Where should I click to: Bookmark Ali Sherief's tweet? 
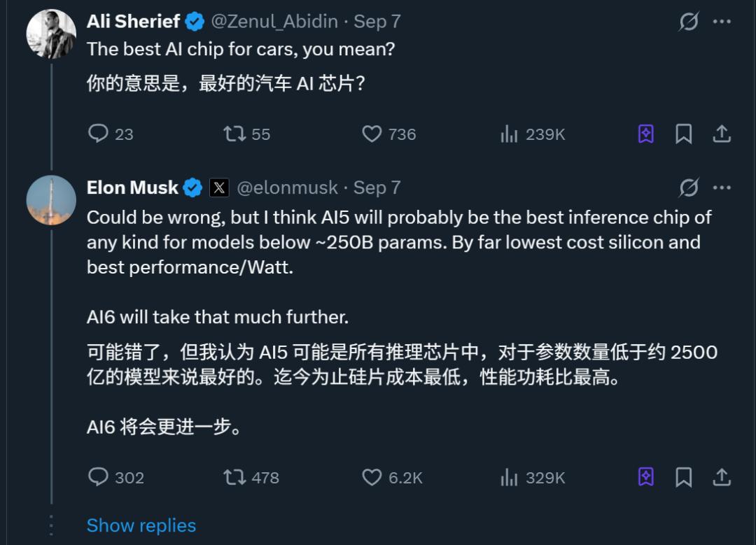[684, 134]
